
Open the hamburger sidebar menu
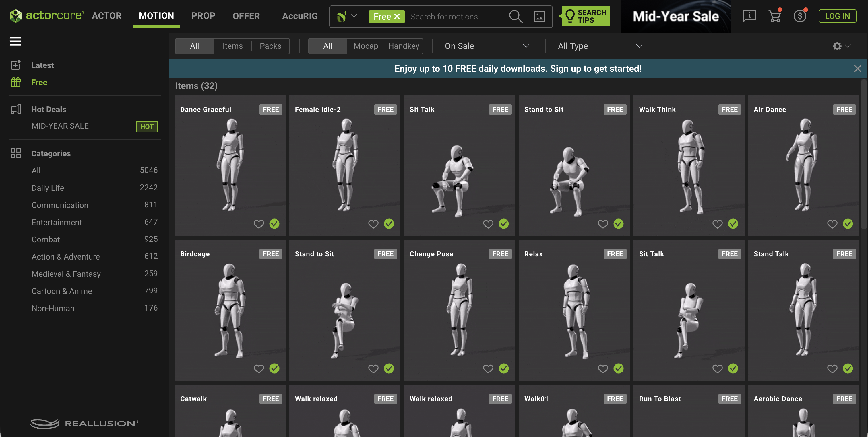pyautogui.click(x=15, y=41)
